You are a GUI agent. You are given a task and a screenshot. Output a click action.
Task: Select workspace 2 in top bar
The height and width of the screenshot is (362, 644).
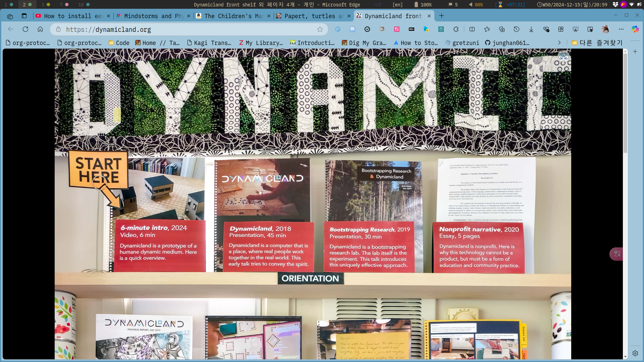pos(27,4)
